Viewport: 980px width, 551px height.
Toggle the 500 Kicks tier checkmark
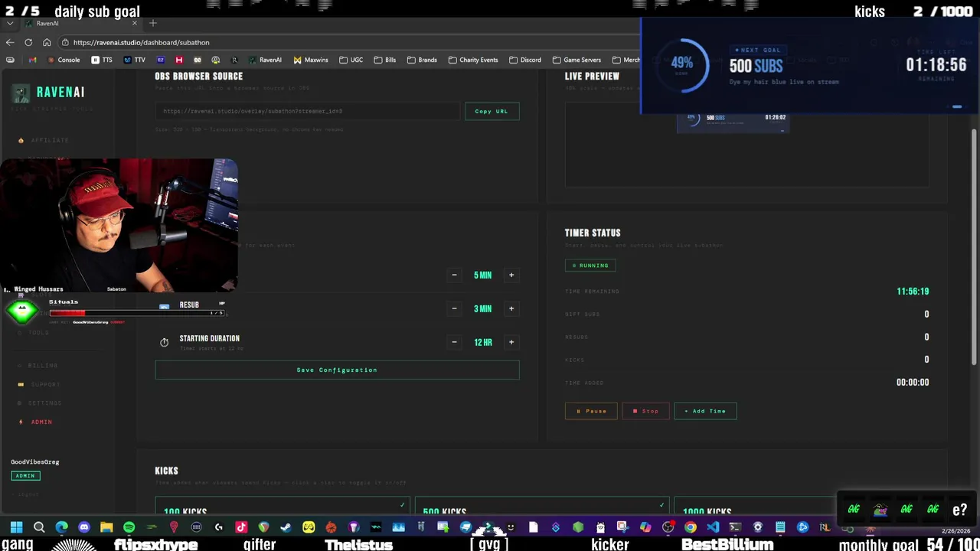[x=661, y=505]
